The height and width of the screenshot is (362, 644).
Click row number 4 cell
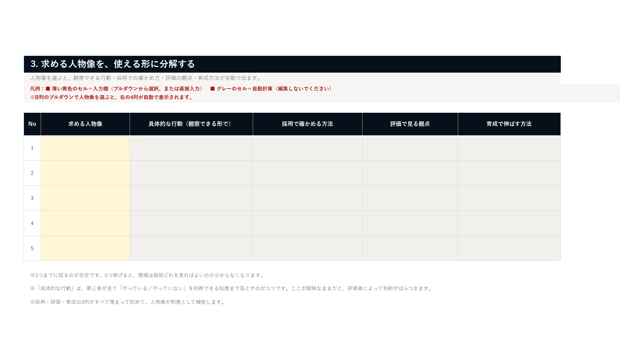[32, 223]
